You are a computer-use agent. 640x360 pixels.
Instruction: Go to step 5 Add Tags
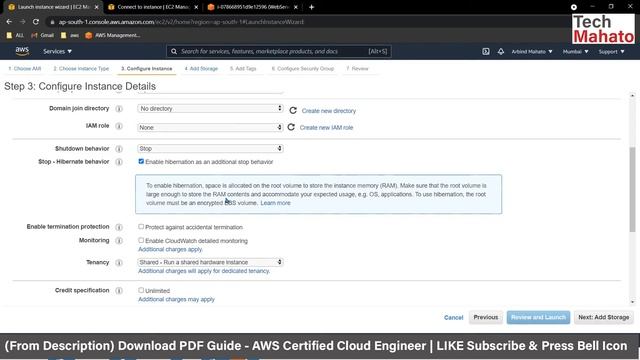point(243,69)
